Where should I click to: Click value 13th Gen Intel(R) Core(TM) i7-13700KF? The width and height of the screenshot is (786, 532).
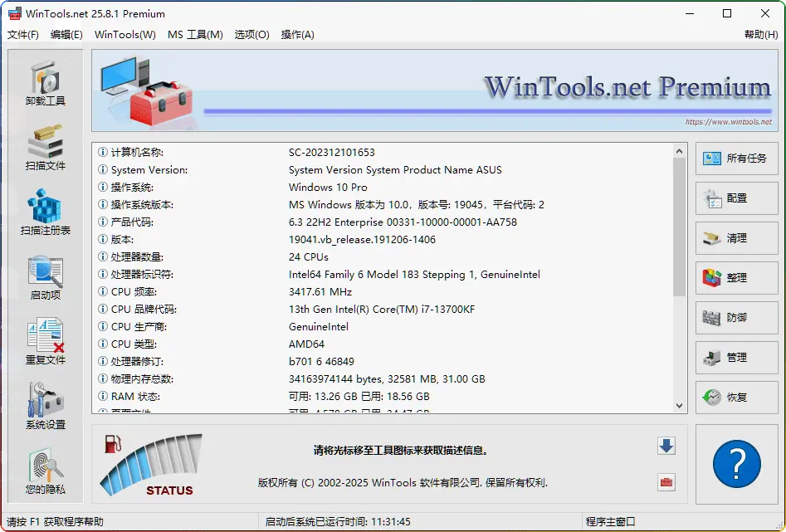click(382, 310)
